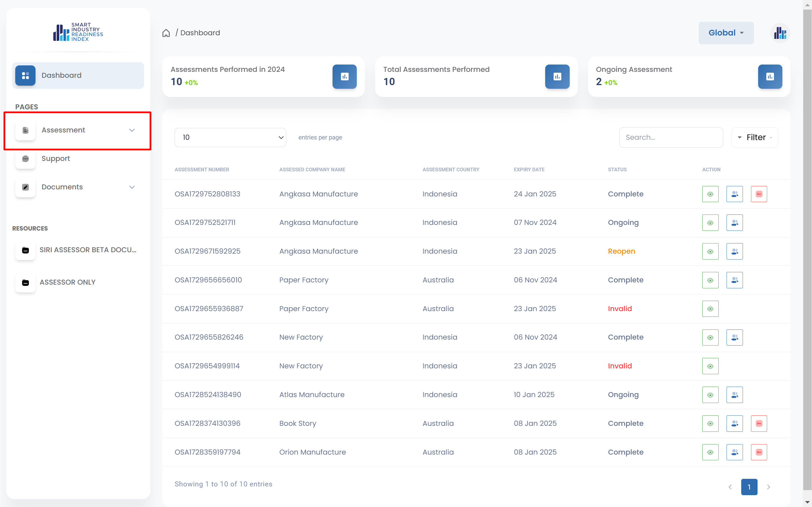Expand the Assessment sidebar menu
The width and height of the screenshot is (812, 507).
pyautogui.click(x=78, y=130)
